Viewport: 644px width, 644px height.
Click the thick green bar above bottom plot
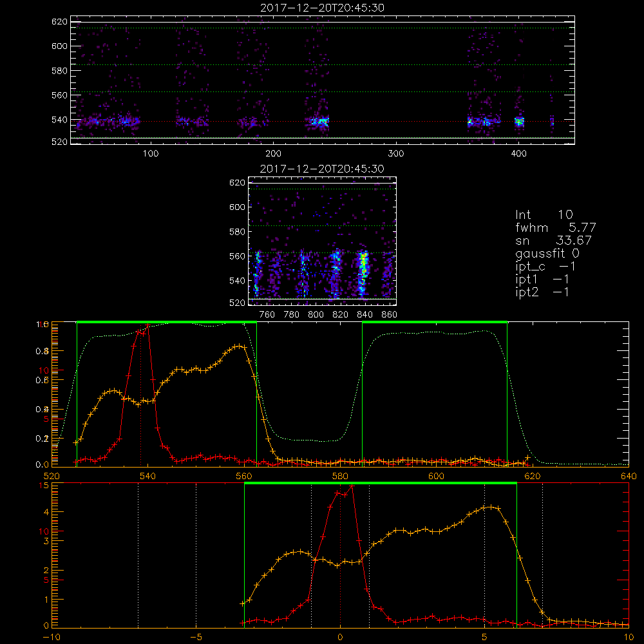click(381, 483)
